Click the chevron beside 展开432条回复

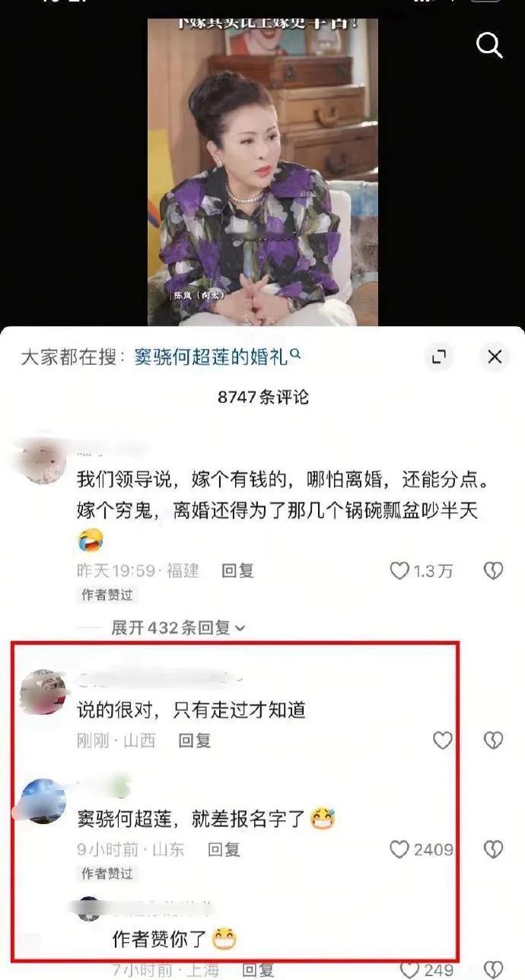[240, 629]
